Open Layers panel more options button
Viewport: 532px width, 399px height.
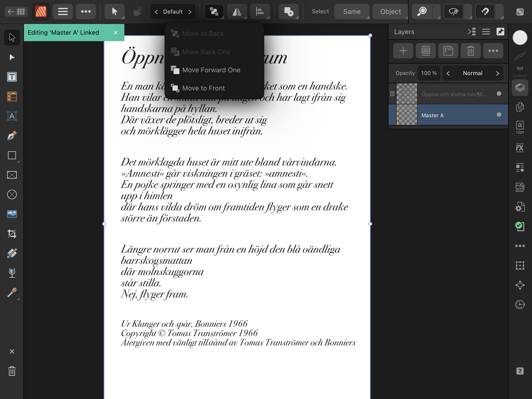(x=493, y=51)
